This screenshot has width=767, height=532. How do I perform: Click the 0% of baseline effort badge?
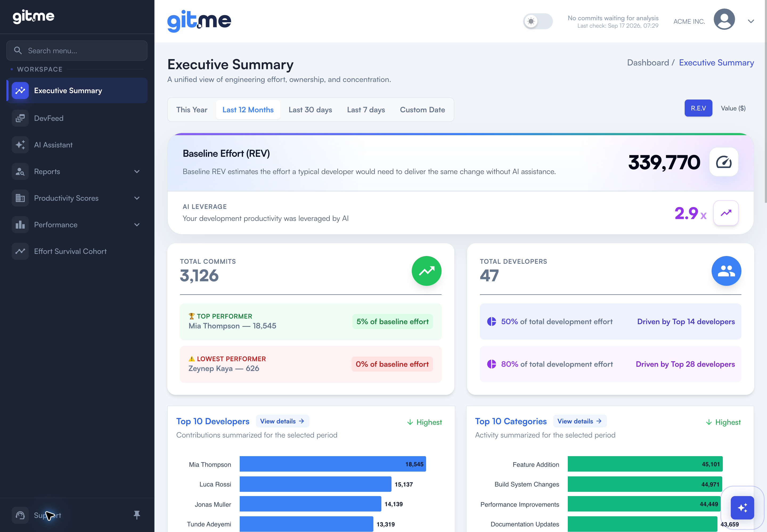(x=392, y=364)
